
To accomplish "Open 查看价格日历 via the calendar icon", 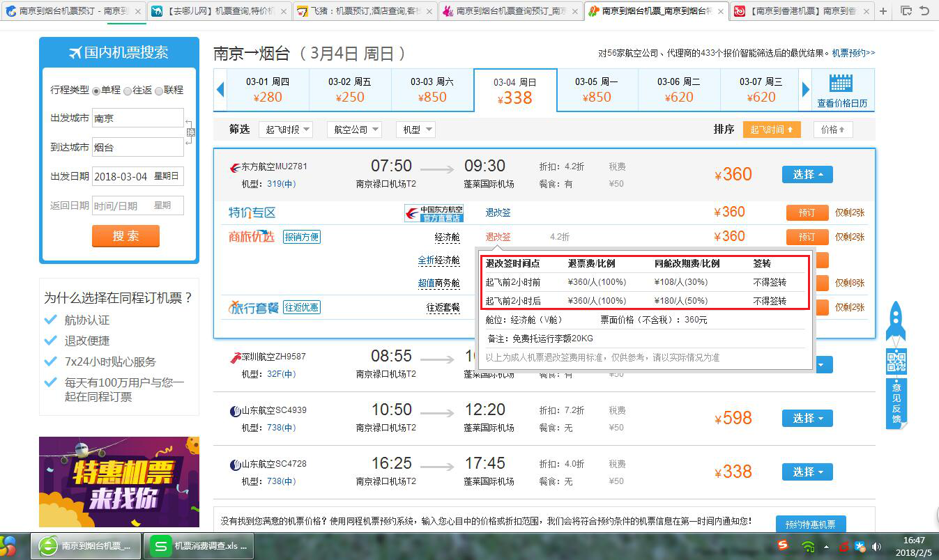I will 841,84.
